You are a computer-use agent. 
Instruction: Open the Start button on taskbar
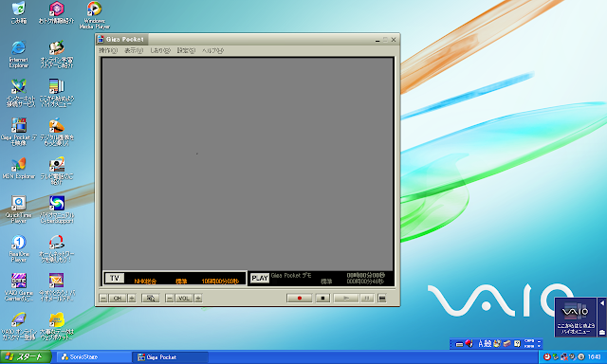(26, 357)
